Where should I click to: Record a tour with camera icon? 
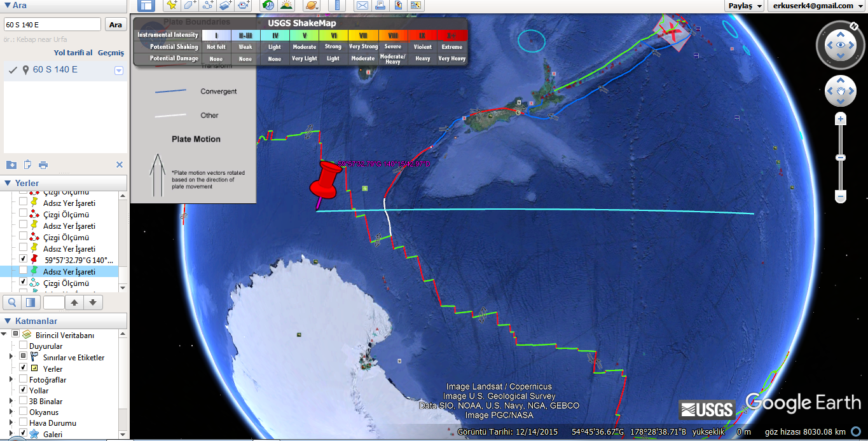[244, 6]
